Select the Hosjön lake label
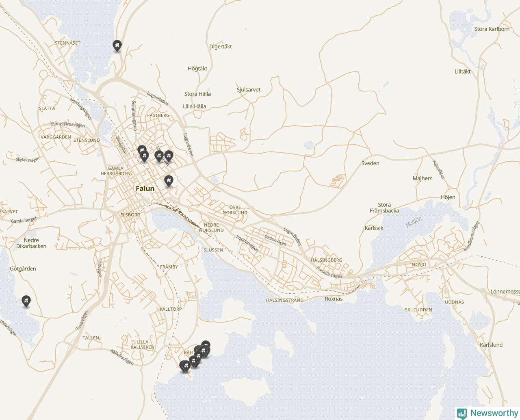This screenshot has width=520, height=420. pos(414,222)
